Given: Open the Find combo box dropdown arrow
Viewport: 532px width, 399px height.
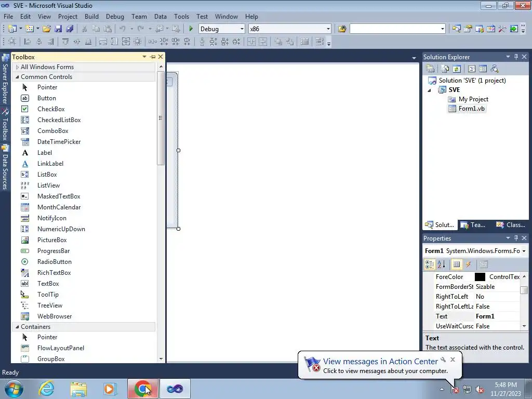Looking at the screenshot, I should pos(443,29).
